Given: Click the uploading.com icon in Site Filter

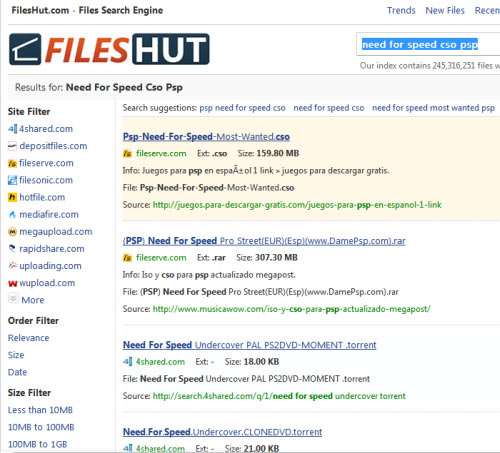Looking at the screenshot, I should pos(12,266).
